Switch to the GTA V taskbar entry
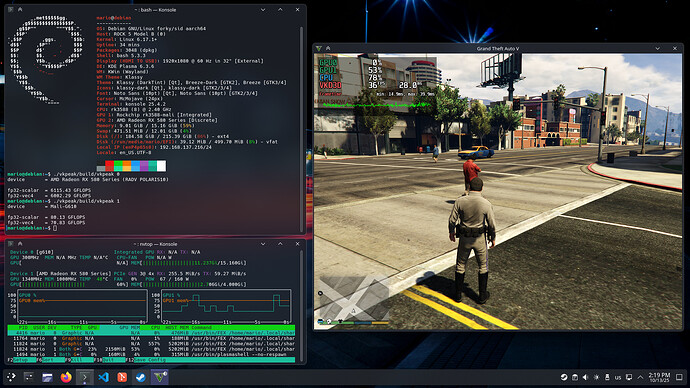This screenshot has height=388, width=690. click(159, 377)
